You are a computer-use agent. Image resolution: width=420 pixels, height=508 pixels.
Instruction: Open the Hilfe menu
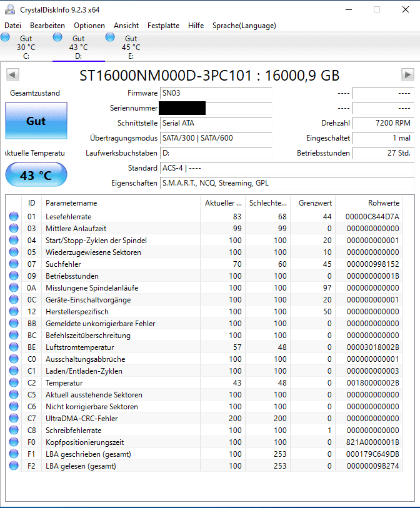pyautogui.click(x=196, y=26)
